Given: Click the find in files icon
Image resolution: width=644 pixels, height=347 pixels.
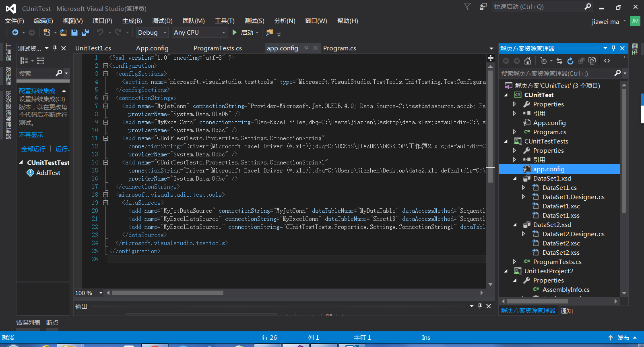Looking at the screenshot, I should 269,32.
